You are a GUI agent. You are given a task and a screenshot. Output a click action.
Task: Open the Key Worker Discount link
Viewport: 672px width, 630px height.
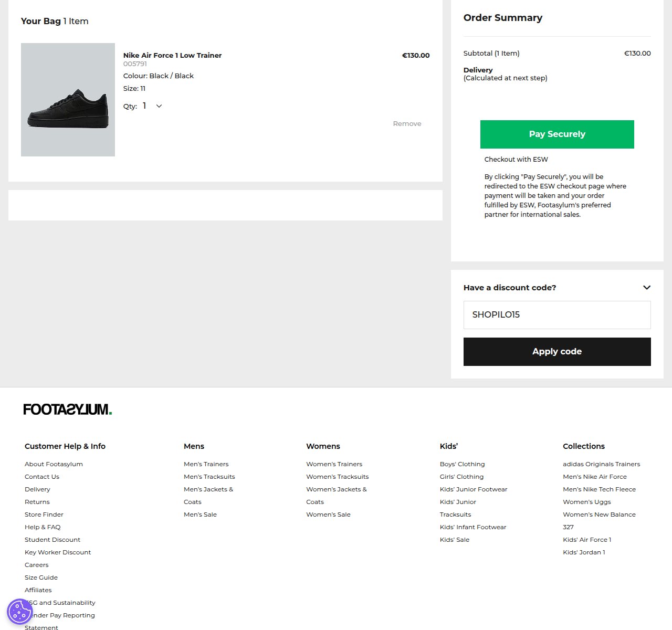tap(58, 552)
